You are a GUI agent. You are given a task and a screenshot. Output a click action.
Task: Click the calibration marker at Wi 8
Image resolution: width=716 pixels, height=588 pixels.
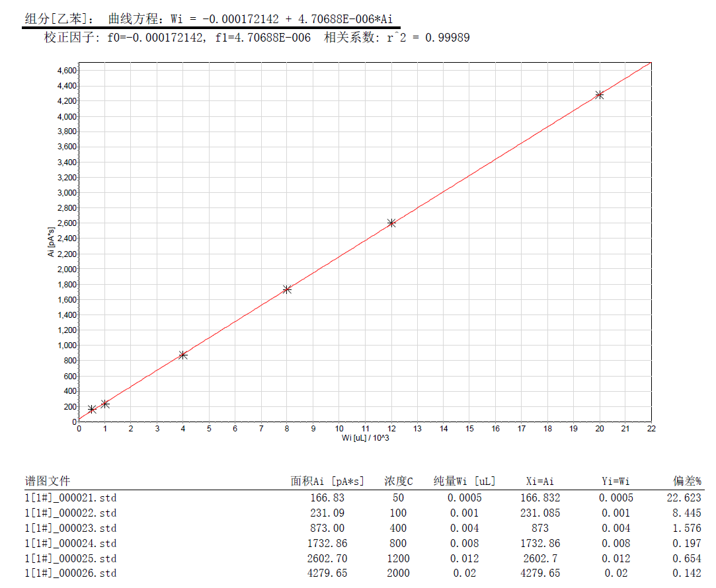(x=287, y=289)
